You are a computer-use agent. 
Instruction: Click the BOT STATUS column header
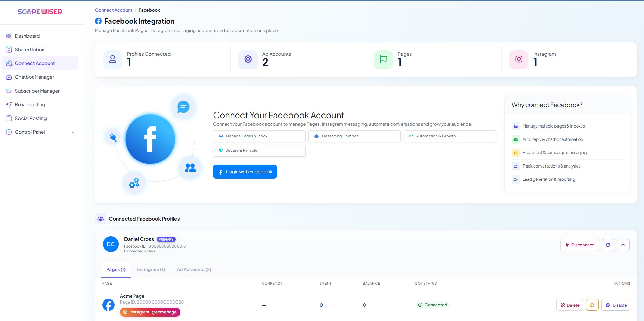pyautogui.click(x=426, y=283)
